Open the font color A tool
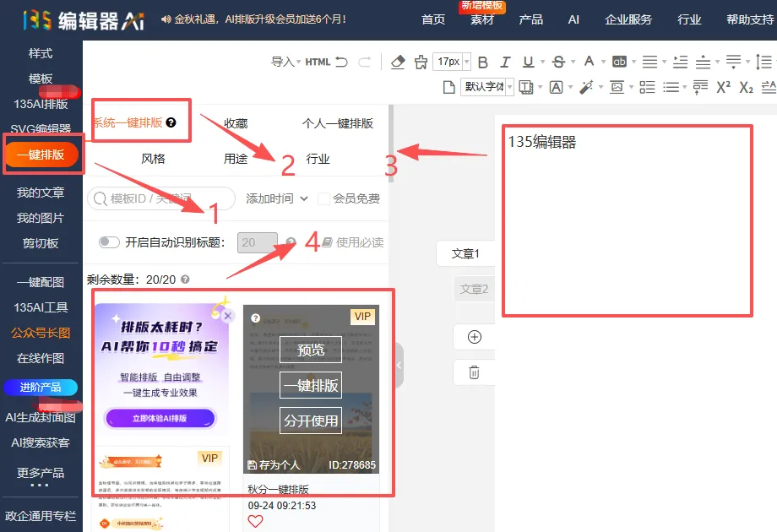This screenshot has width=777, height=532. coord(589,62)
